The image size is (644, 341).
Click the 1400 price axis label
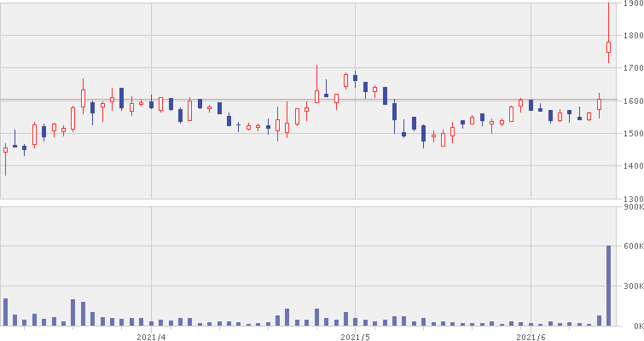pyautogui.click(x=633, y=166)
